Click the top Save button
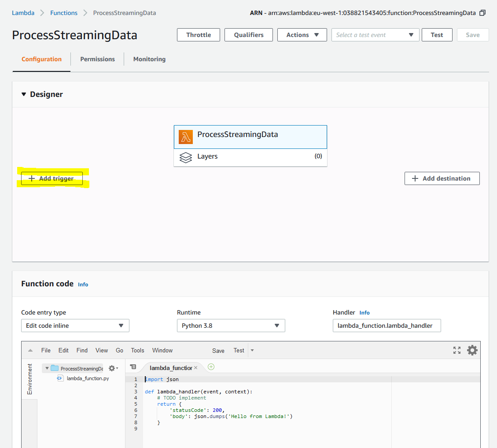The height and width of the screenshot is (448, 497). tap(473, 35)
